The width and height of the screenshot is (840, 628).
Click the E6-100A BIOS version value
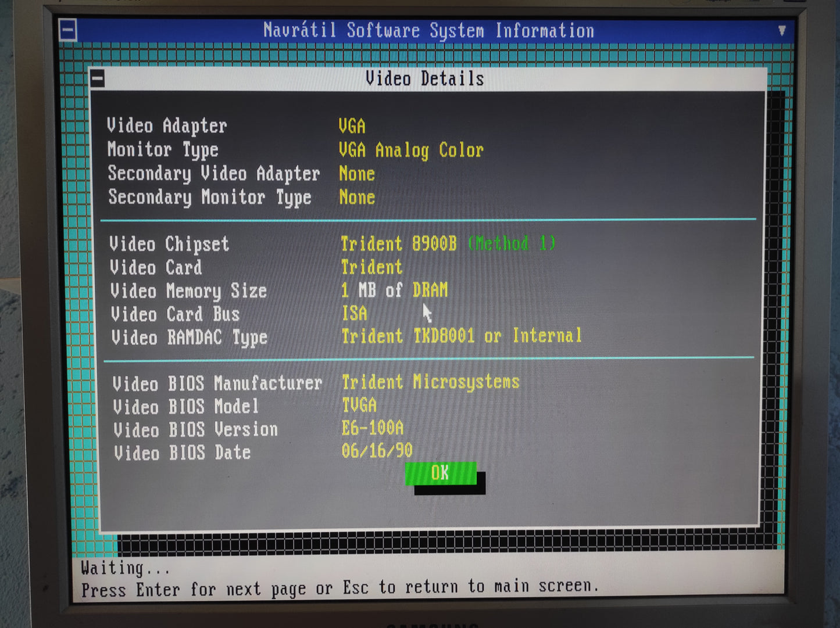coord(372,428)
